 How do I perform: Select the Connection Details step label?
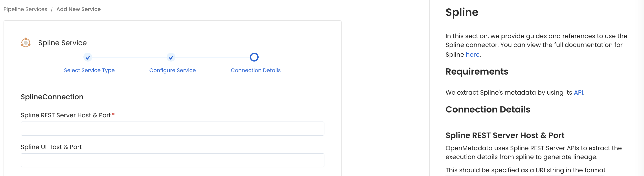click(x=256, y=70)
